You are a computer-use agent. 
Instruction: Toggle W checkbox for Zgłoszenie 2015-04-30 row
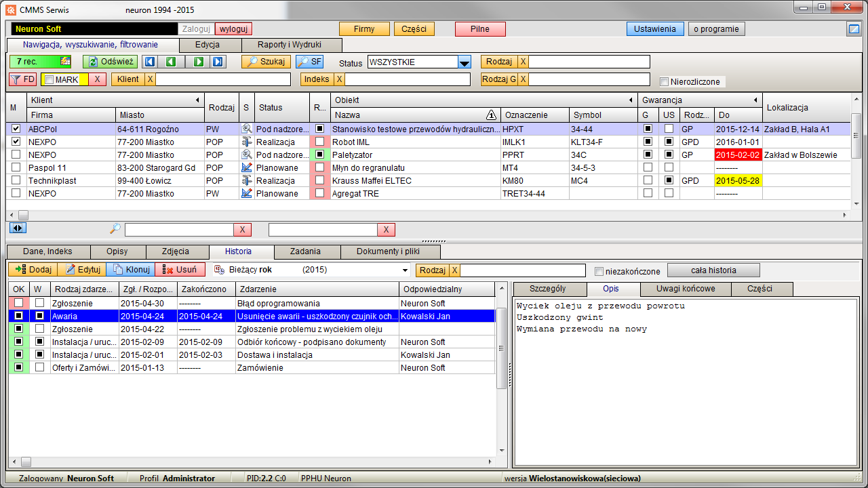[40, 303]
